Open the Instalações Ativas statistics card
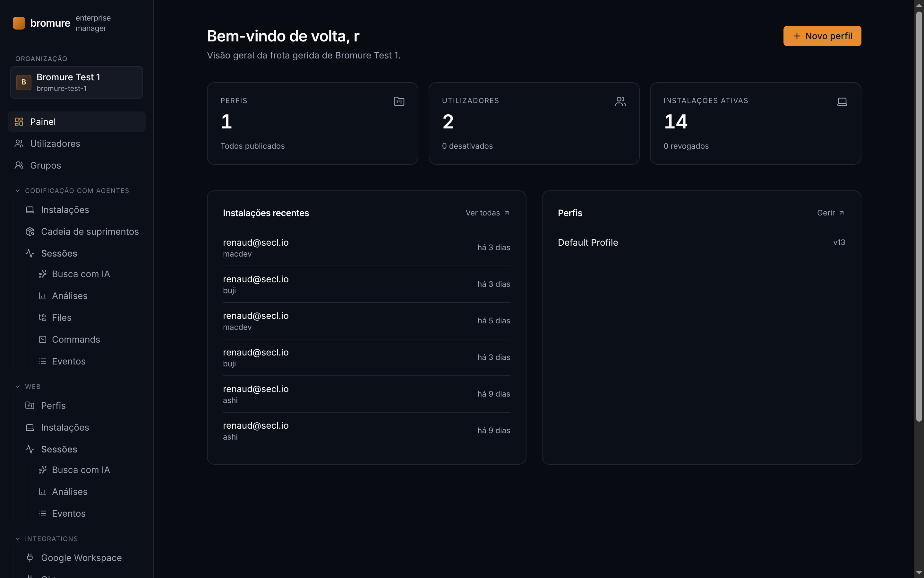This screenshot has height=578, width=924. point(755,124)
